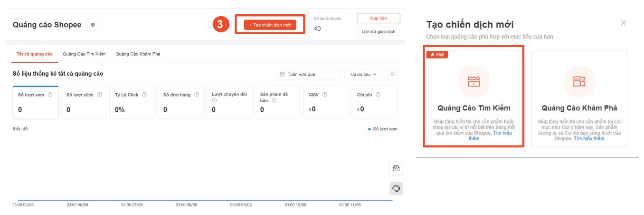Select the Số lượt click metric card
This screenshot has width=644, height=215.
click(x=84, y=102)
